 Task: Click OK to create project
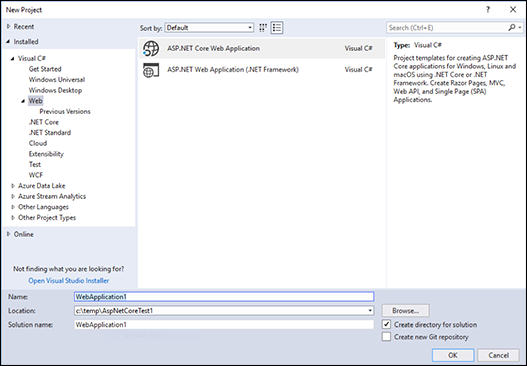click(453, 355)
